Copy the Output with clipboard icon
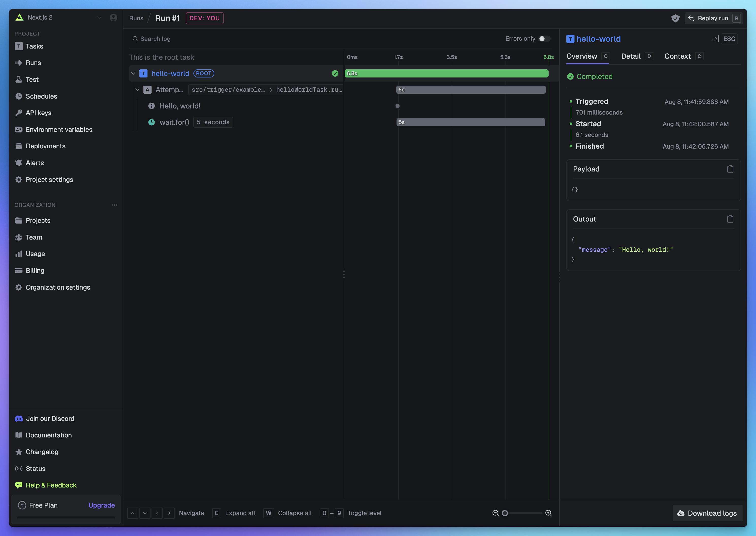This screenshot has height=536, width=756. (x=730, y=219)
